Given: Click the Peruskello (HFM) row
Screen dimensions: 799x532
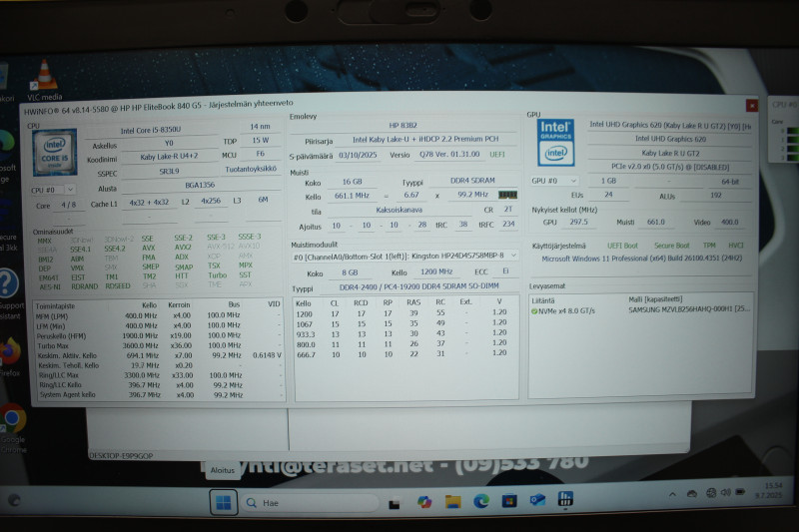Looking at the screenshot, I should tap(159, 336).
